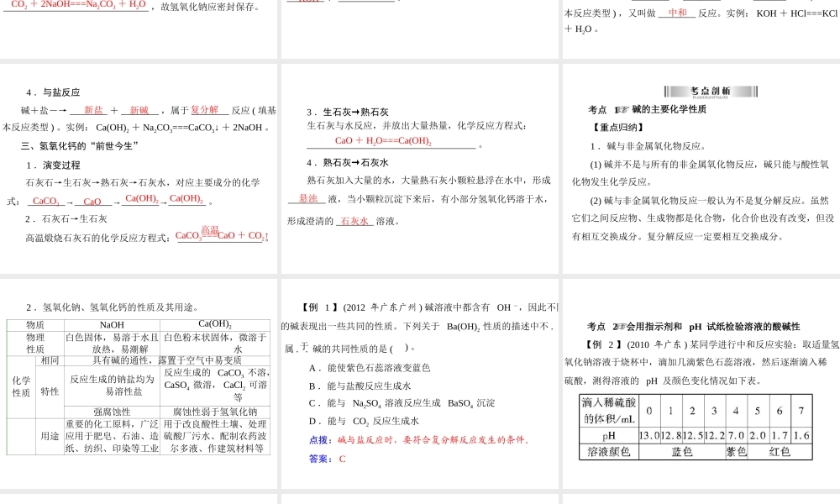The image size is (840, 504).
Task: Click the cell 反应生成的钠盐均为易溶性盐
Action: pyautogui.click(x=112, y=386)
